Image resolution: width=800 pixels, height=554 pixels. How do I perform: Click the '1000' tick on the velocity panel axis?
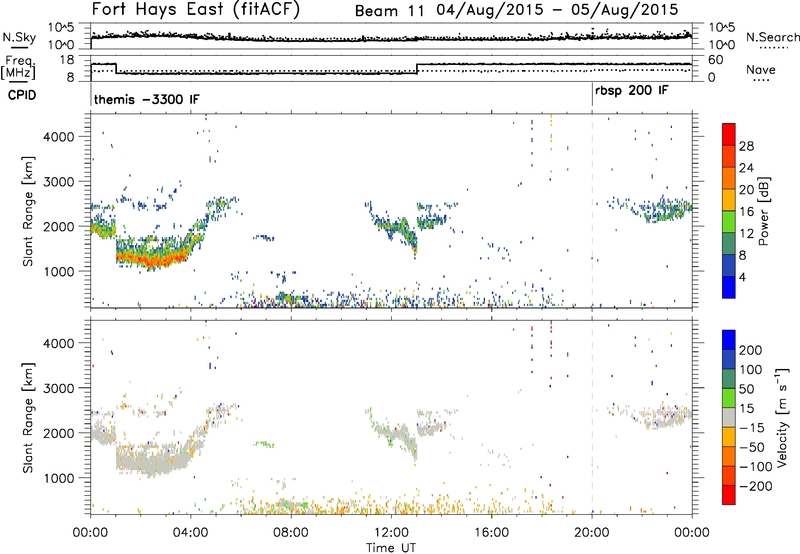[59, 478]
